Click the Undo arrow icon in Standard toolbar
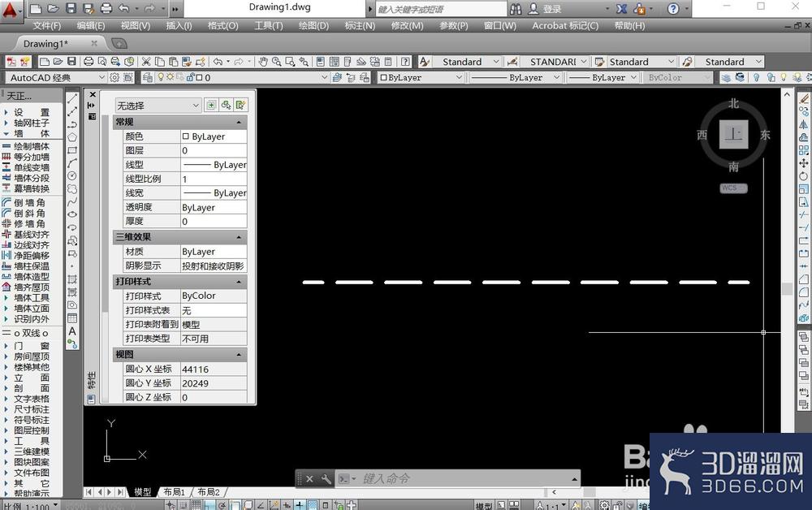 click(218, 62)
